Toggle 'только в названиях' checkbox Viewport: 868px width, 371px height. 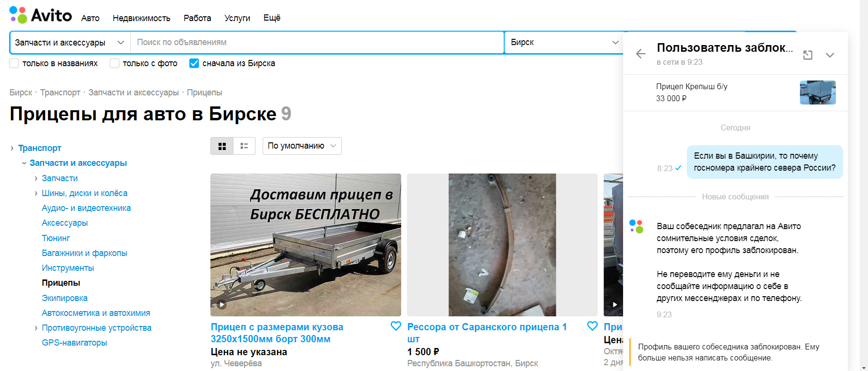[x=14, y=63]
